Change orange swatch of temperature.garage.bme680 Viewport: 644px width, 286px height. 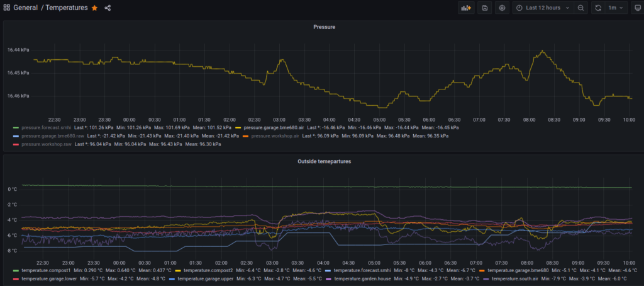pyautogui.click(x=482, y=270)
